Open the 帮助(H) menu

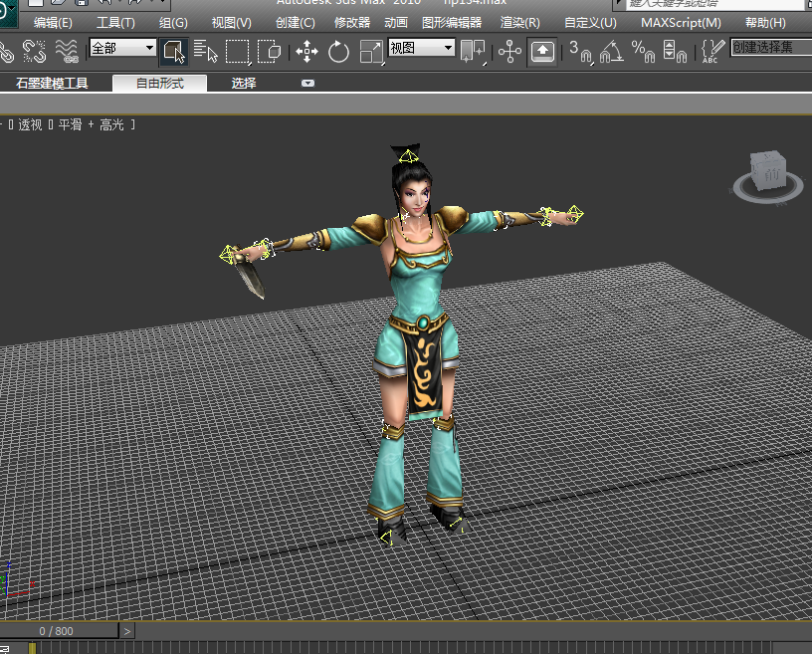point(765,23)
